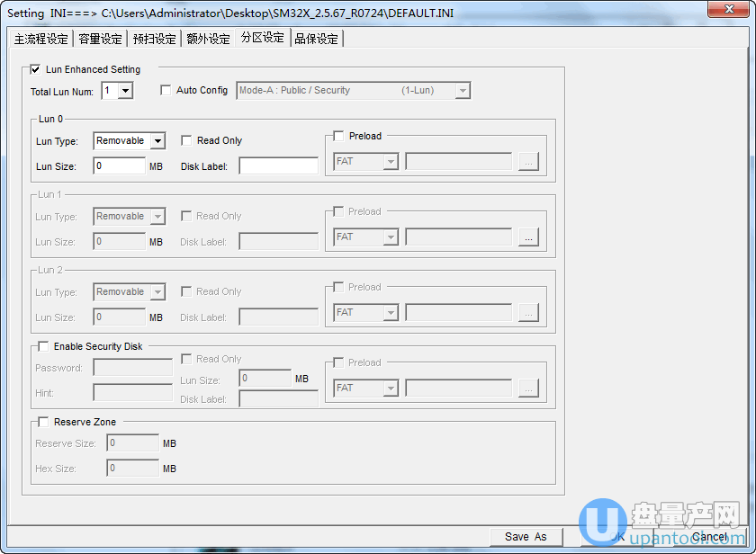The width and height of the screenshot is (756, 554).
Task: Open the 容量设定 tab
Action: [x=100, y=39]
